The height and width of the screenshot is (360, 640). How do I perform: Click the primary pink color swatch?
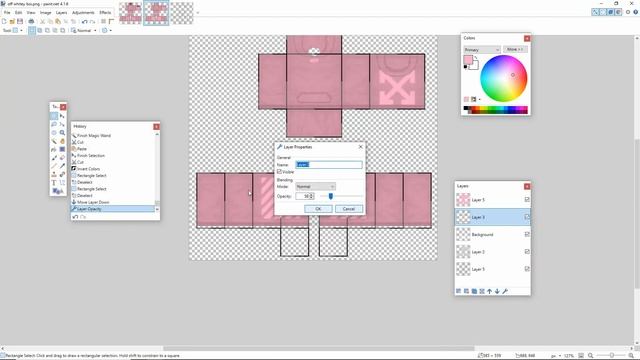tap(468, 60)
